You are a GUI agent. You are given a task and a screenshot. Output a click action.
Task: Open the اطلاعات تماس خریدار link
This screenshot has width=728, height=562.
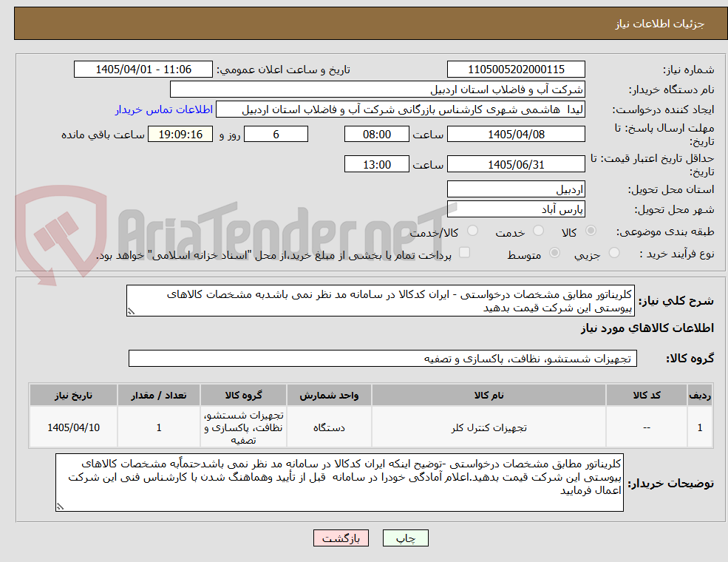coord(164,109)
